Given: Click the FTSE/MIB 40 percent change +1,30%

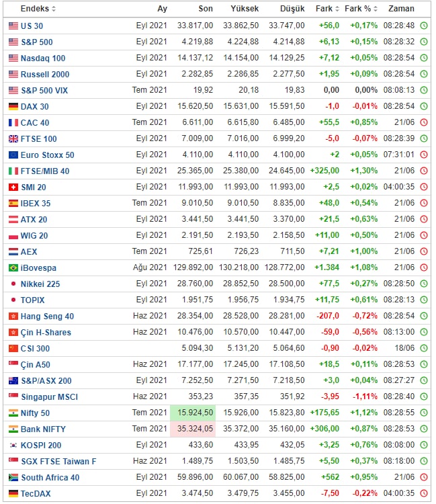Looking at the screenshot, I should pos(364,171).
